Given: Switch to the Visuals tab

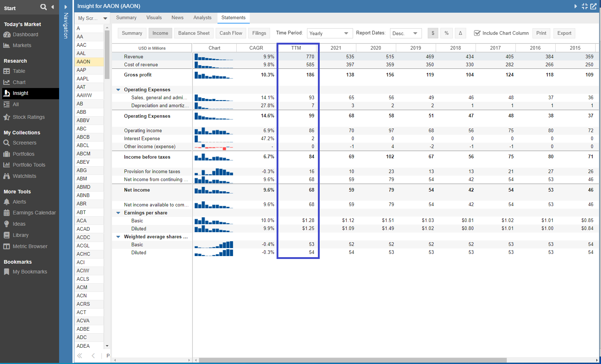Looking at the screenshot, I should click(154, 18).
